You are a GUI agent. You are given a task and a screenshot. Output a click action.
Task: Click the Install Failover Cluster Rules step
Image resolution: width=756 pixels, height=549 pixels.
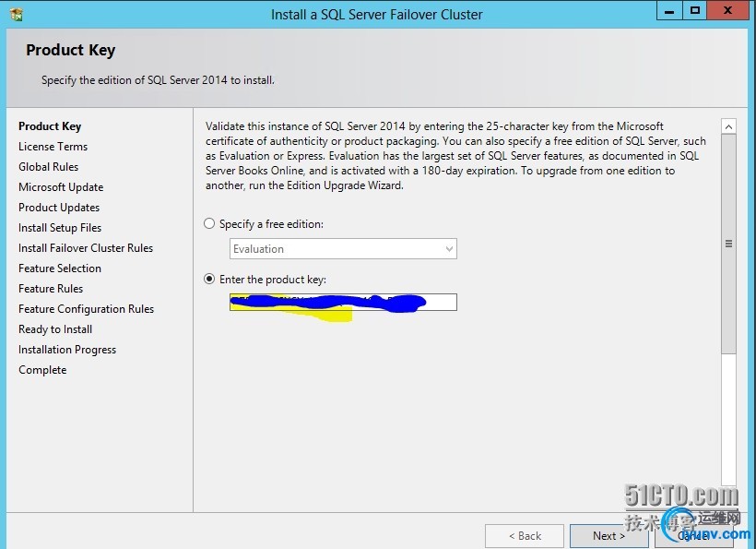pos(86,248)
